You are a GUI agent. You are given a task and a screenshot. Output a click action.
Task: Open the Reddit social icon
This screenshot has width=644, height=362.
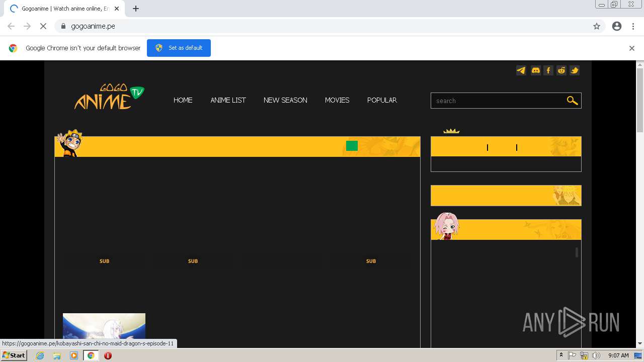coord(561,70)
